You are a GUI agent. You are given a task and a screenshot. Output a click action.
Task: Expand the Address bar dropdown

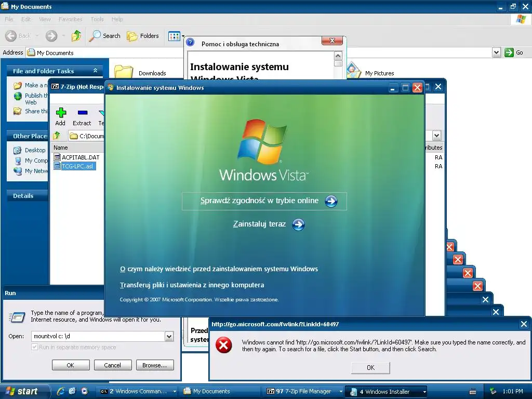(496, 52)
